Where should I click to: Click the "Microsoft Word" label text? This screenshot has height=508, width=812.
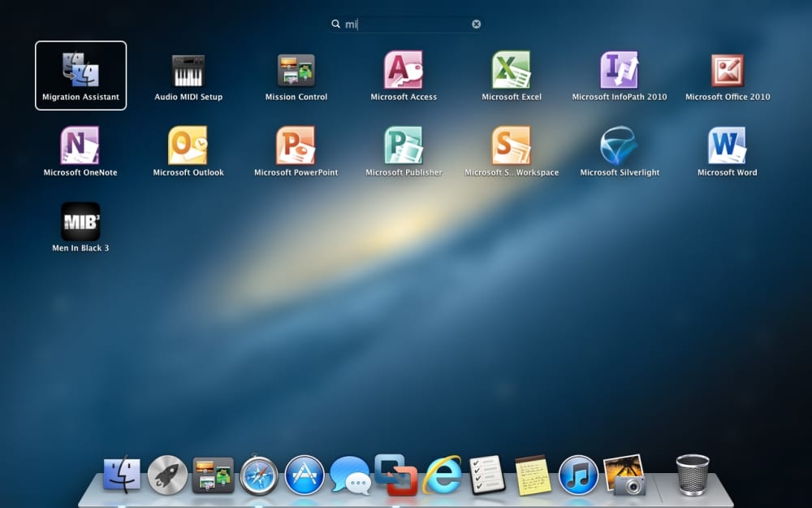(727, 172)
